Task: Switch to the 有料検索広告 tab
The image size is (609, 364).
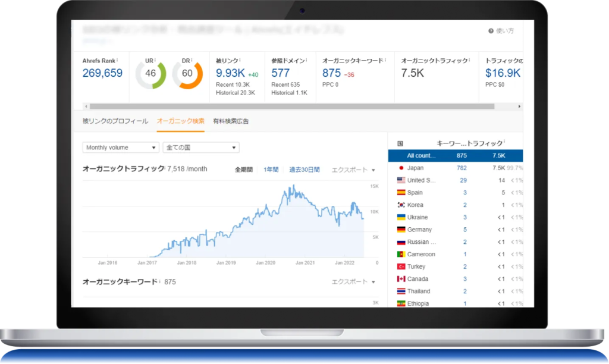Action: click(x=230, y=121)
